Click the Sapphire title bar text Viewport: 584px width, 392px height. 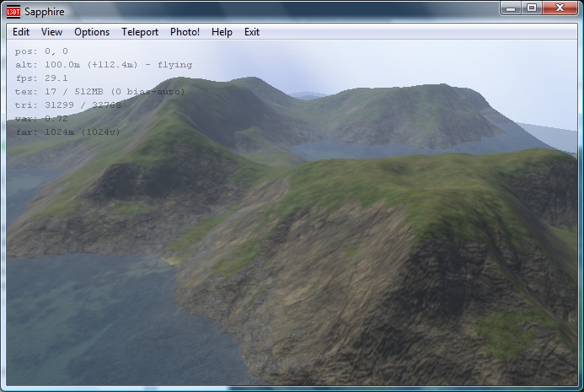[44, 11]
